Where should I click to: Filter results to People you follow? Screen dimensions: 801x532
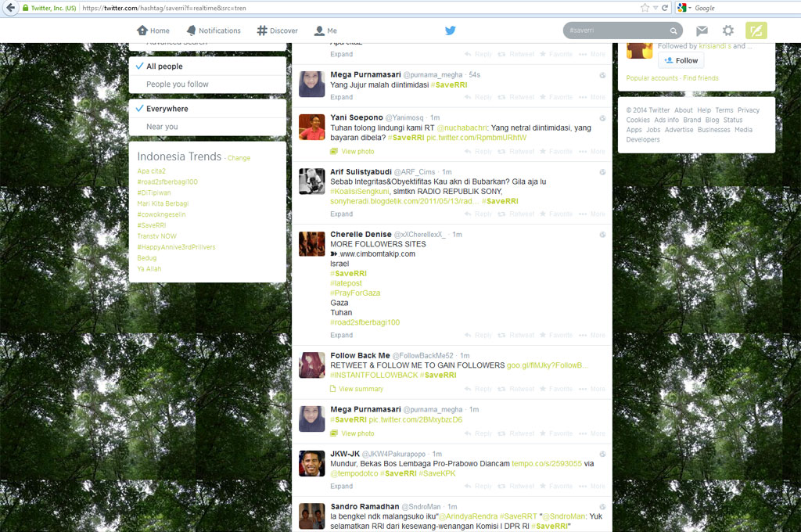[207, 84]
